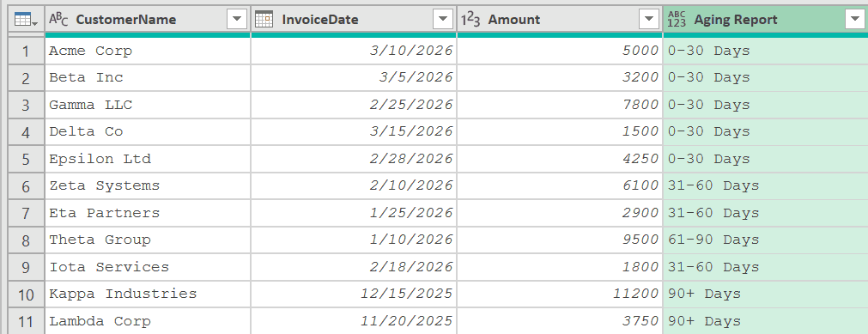The width and height of the screenshot is (868, 334).
Task: Click the 1/10/2026 invoice date cell
Action: (354, 240)
